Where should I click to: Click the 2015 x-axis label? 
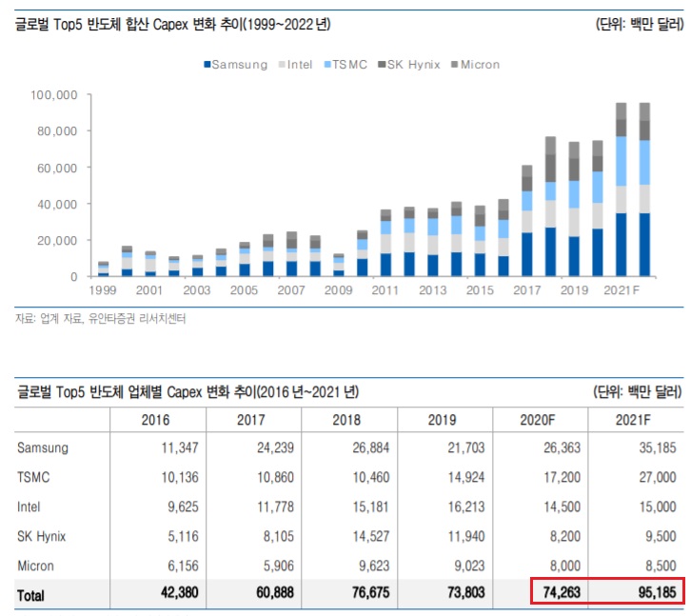(x=480, y=290)
